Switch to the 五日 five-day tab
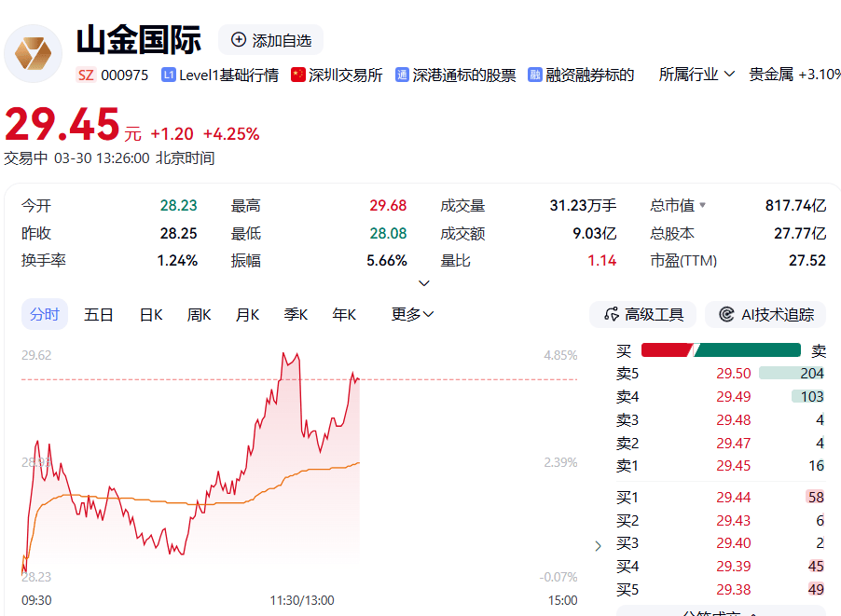Image resolution: width=841 pixels, height=616 pixels. 98,314
